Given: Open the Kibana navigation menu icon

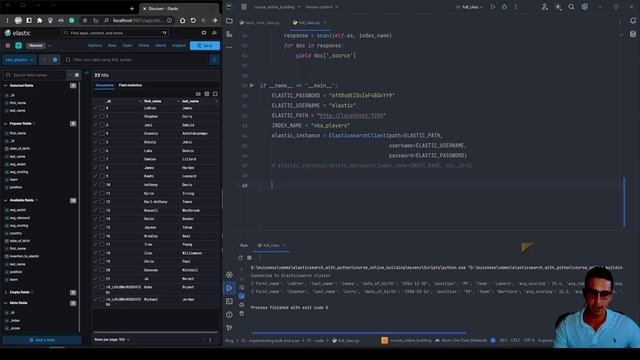Looking at the screenshot, I should point(8,46).
